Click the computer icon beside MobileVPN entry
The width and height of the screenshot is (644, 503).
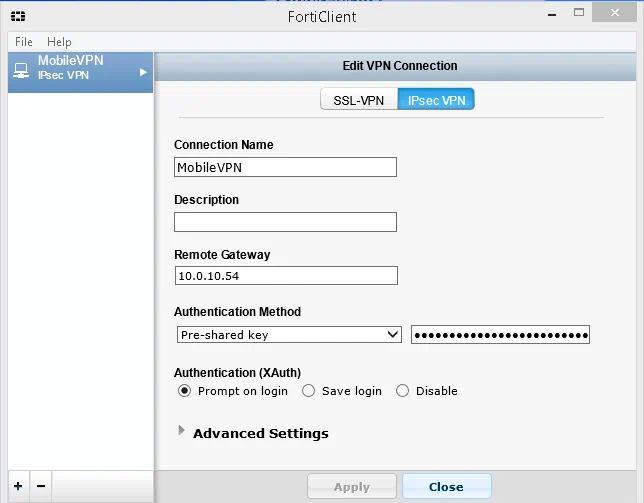coord(21,71)
